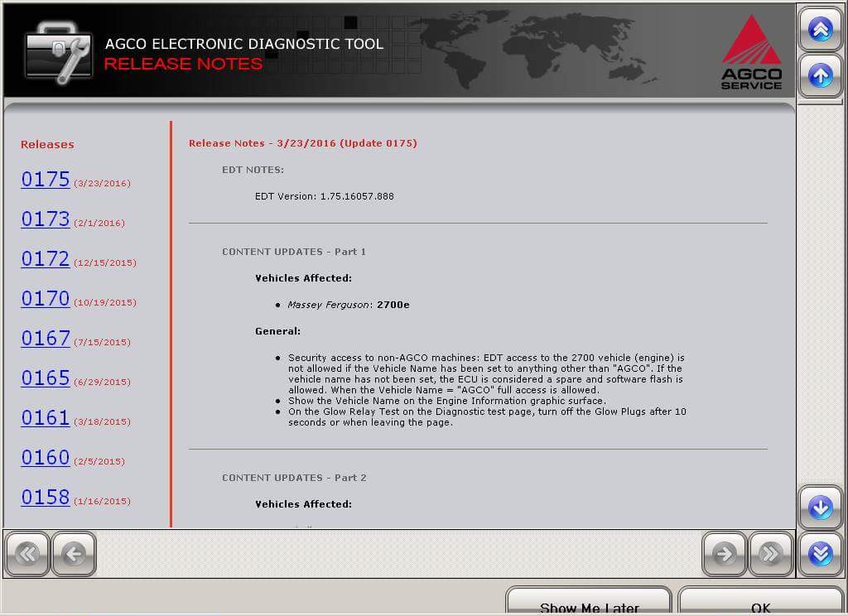Click date (12/15/2015) beside release 0172

[105, 262]
